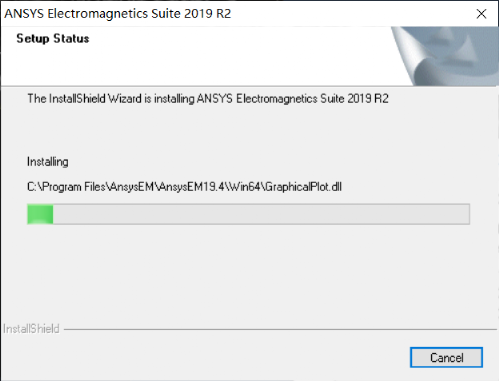Click the Installing status label
Image resolution: width=499 pixels, height=381 pixels.
click(x=48, y=162)
